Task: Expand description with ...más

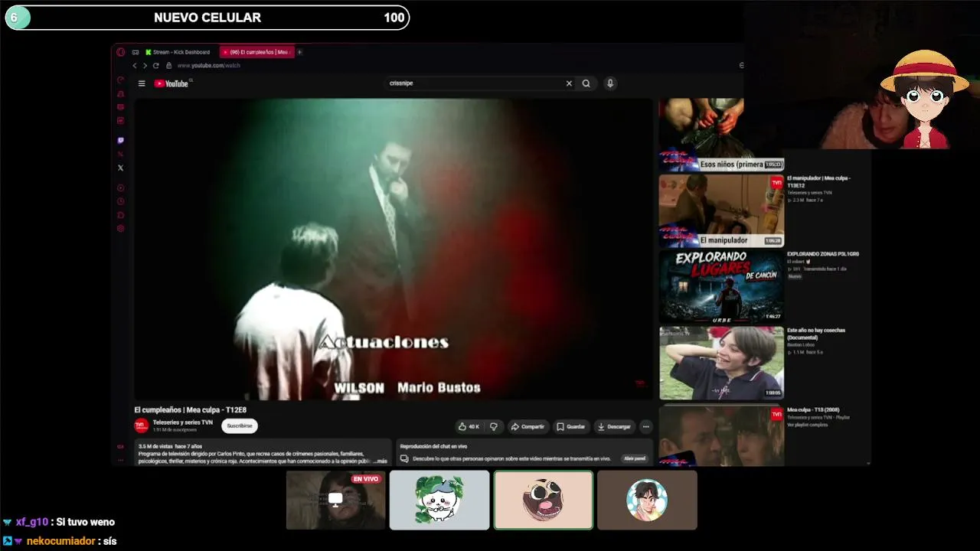Action: (x=381, y=461)
